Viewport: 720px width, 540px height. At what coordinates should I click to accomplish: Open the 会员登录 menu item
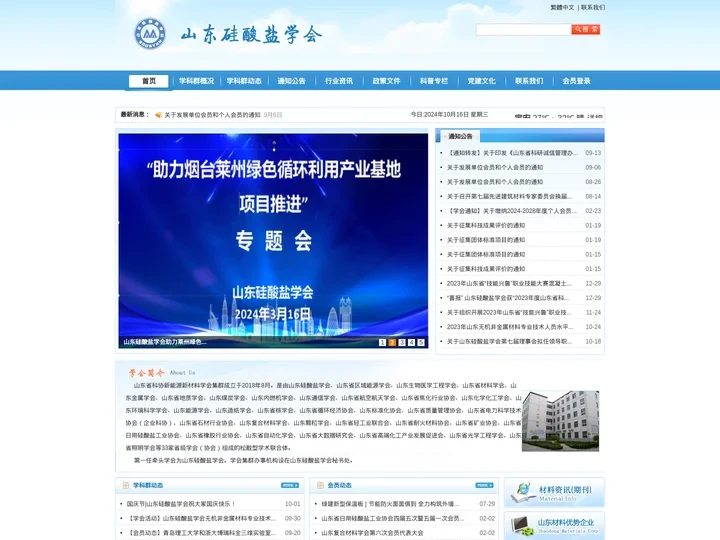point(576,81)
